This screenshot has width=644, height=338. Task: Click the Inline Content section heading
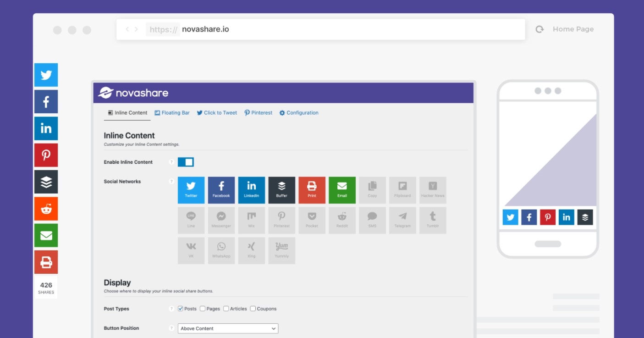(x=129, y=136)
